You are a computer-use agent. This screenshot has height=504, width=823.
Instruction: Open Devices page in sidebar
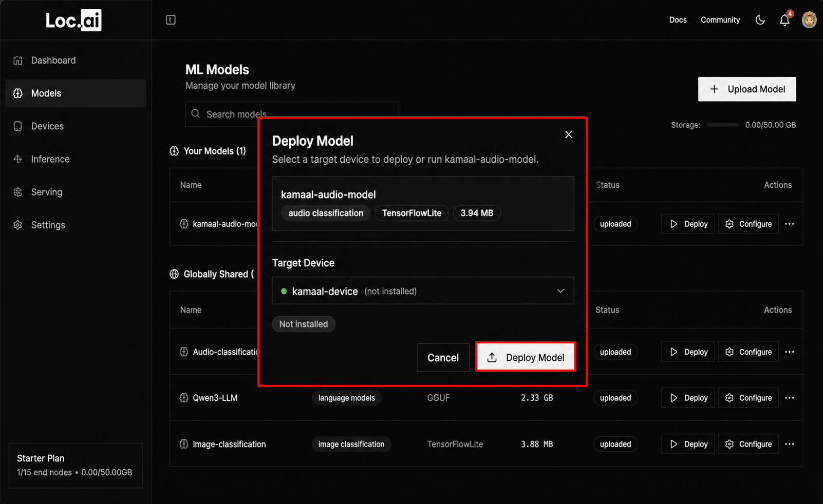coord(76,126)
